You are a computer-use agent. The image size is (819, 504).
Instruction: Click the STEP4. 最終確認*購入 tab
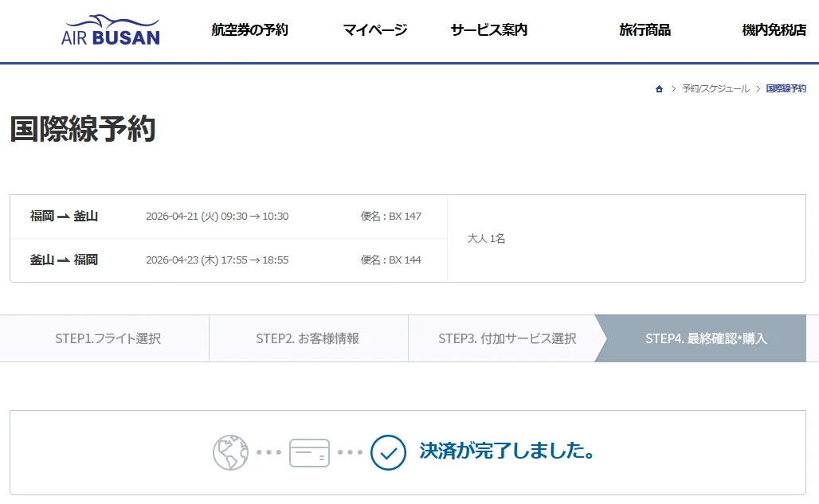coord(706,338)
